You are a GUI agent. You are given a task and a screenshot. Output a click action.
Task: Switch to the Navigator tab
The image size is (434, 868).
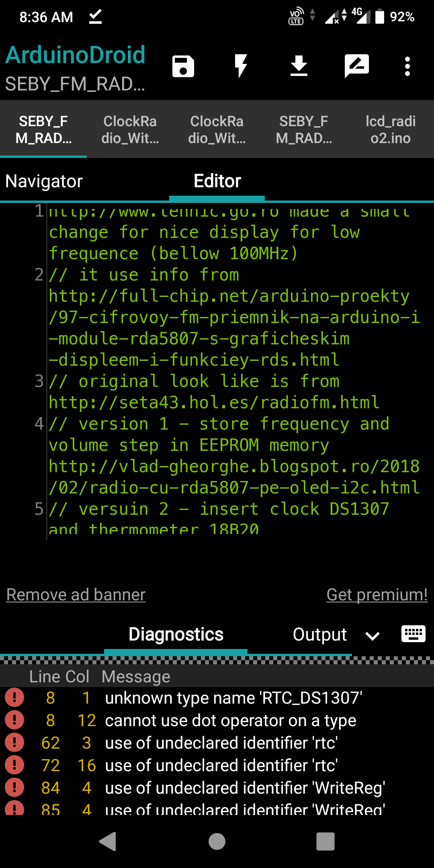coord(44,181)
